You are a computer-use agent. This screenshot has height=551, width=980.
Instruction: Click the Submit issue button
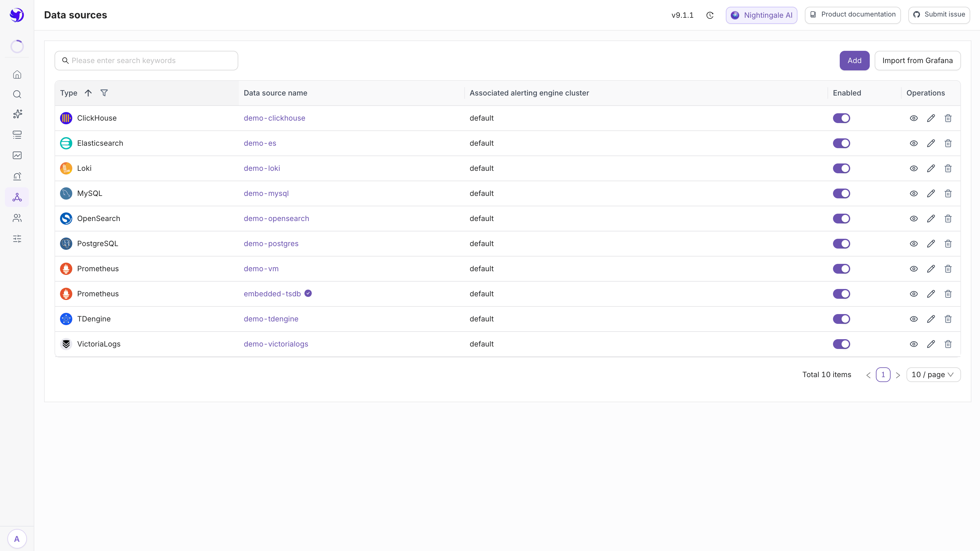coord(939,15)
